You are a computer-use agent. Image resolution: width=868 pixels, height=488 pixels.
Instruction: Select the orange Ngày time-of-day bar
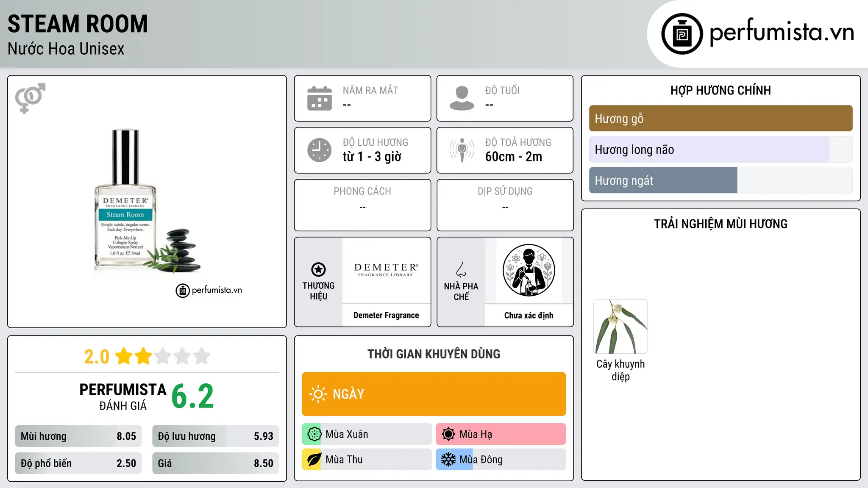click(434, 394)
